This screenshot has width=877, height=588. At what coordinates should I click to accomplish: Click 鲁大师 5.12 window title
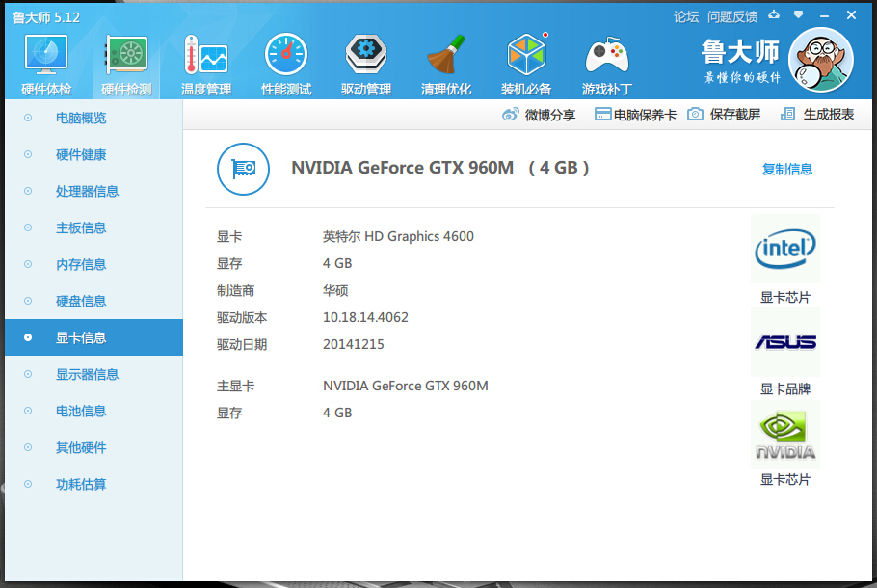[x=46, y=17]
